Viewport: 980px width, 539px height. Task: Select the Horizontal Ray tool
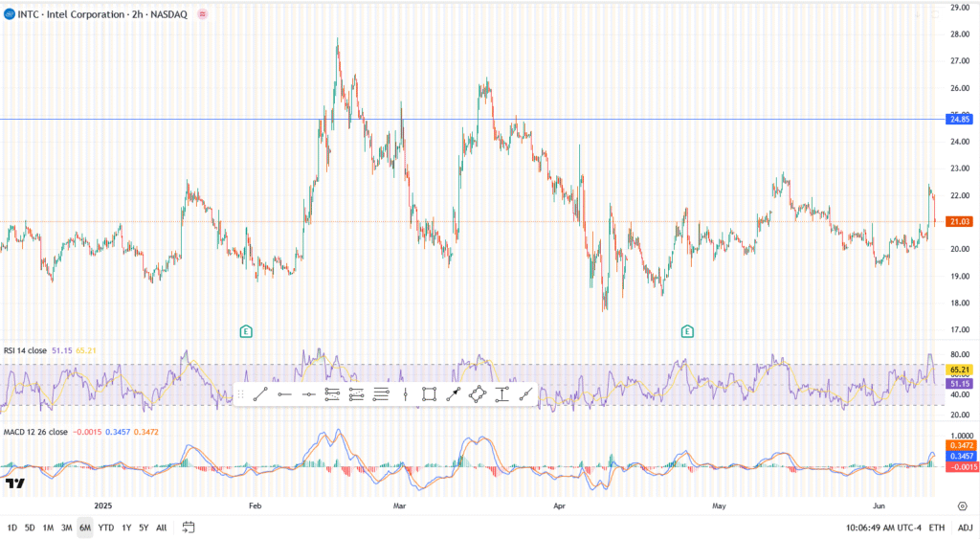284,394
